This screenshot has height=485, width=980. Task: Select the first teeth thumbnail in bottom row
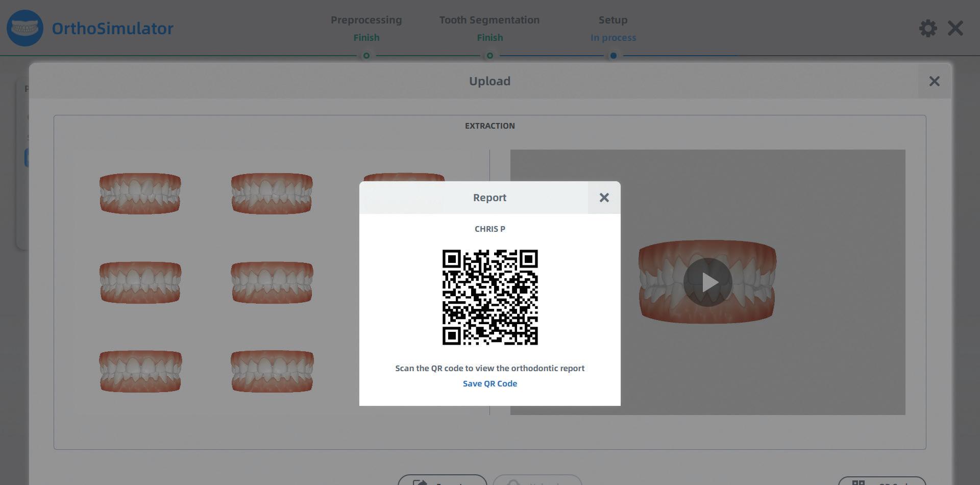pos(140,371)
